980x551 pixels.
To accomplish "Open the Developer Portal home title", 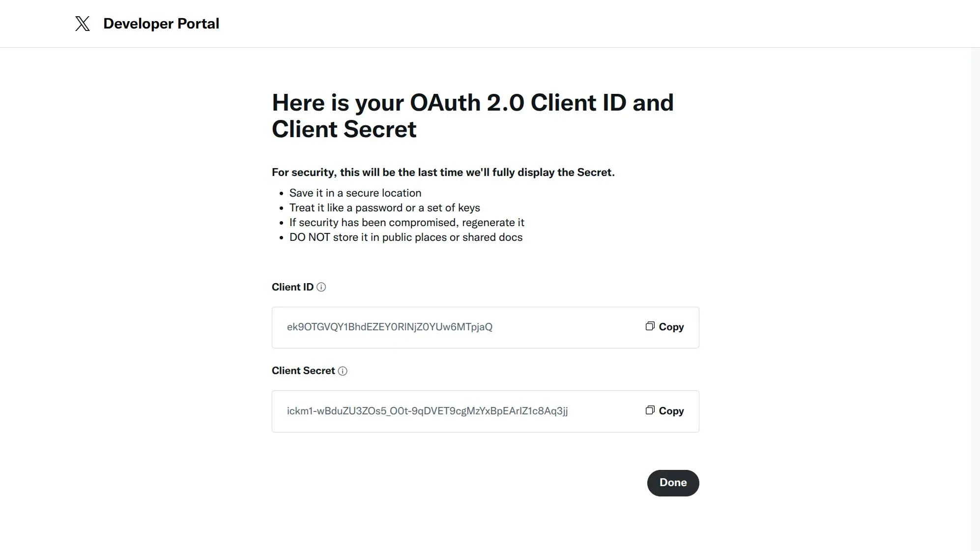I will (161, 24).
